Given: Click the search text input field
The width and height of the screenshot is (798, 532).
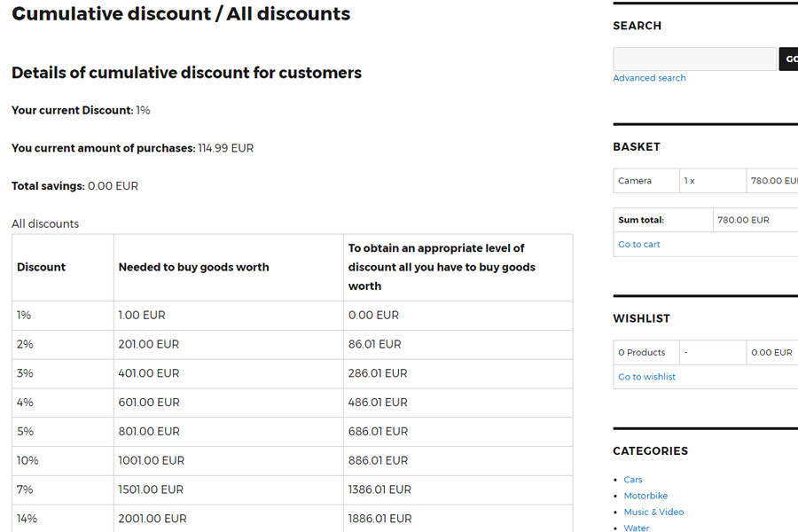Looking at the screenshot, I should pyautogui.click(x=694, y=59).
